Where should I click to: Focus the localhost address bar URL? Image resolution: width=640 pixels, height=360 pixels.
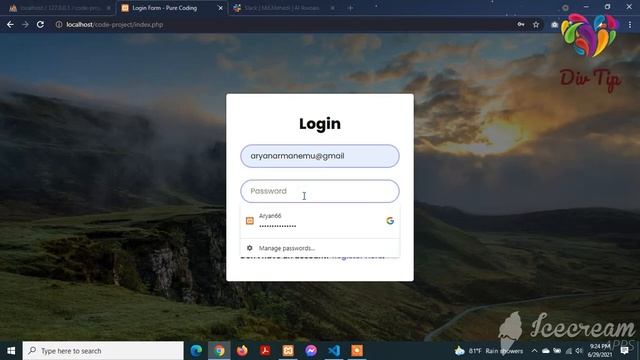click(115, 24)
